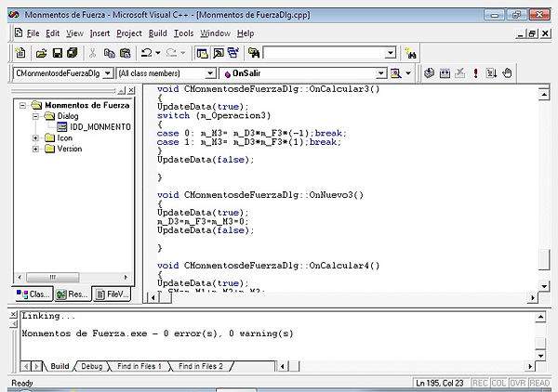Image resolution: width=558 pixels, height=392 pixels.
Task: Paste clipboard toolbar icon
Action: [x=125, y=53]
